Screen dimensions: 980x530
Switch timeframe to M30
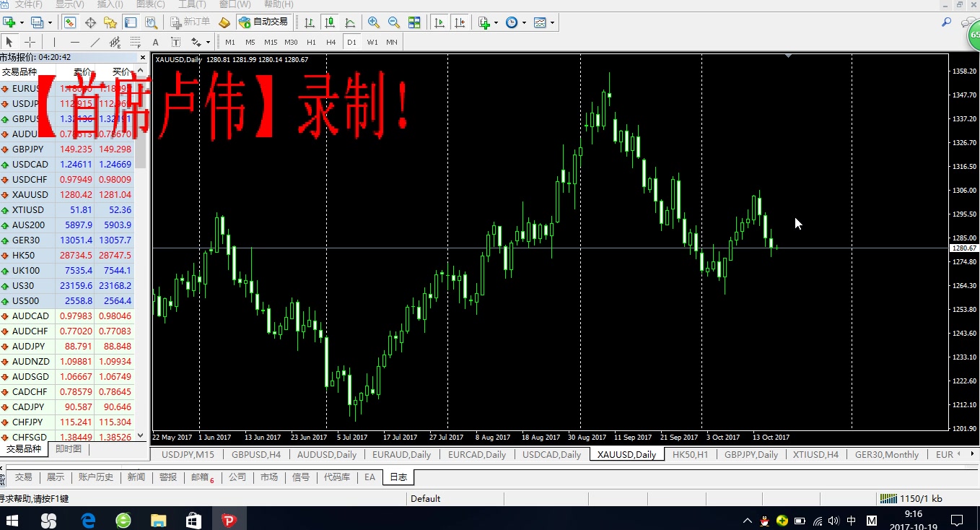(x=291, y=42)
